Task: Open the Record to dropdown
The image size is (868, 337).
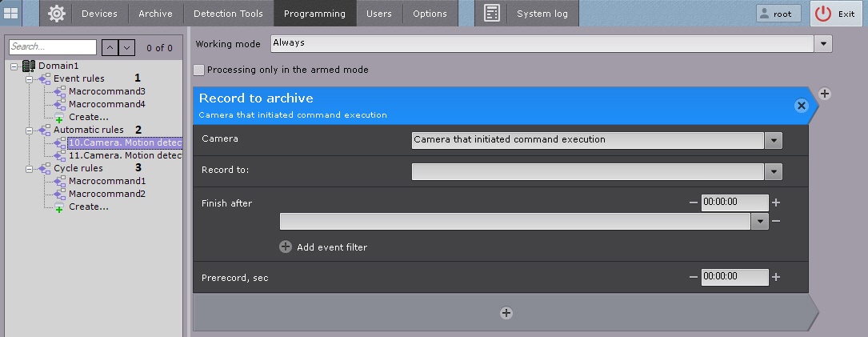Action: (773, 171)
